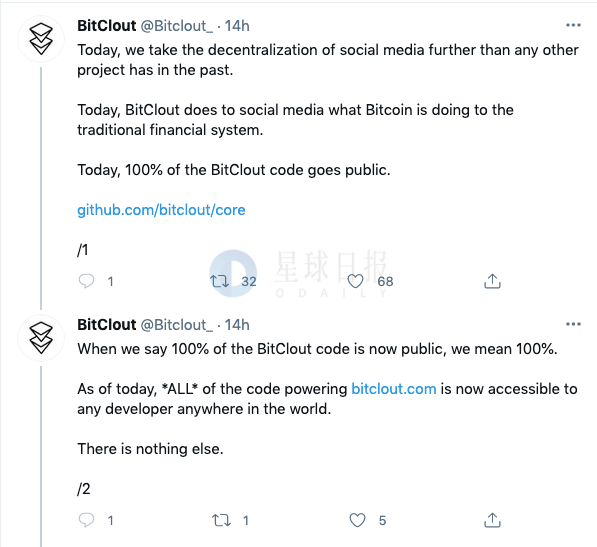Reply to the first BitClout tweet
The height and width of the screenshot is (547, 597).
86,281
